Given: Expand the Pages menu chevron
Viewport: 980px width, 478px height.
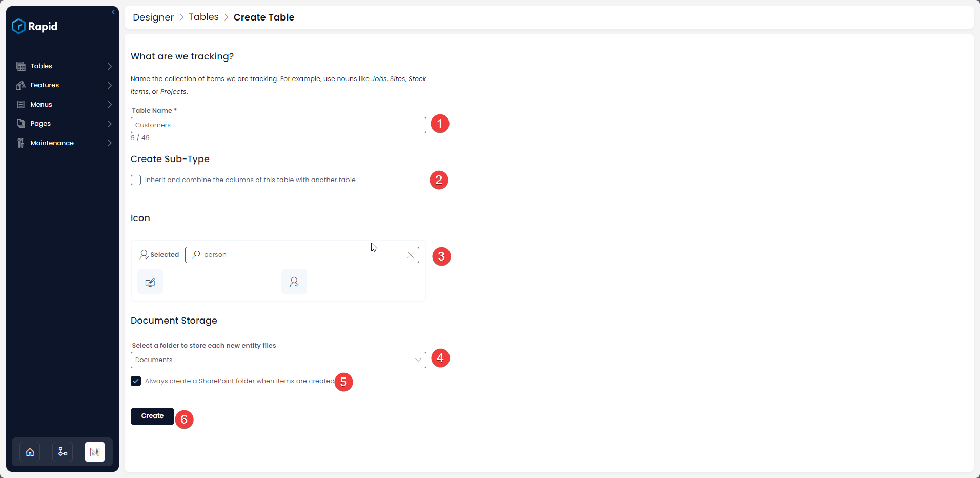Looking at the screenshot, I should (110, 124).
